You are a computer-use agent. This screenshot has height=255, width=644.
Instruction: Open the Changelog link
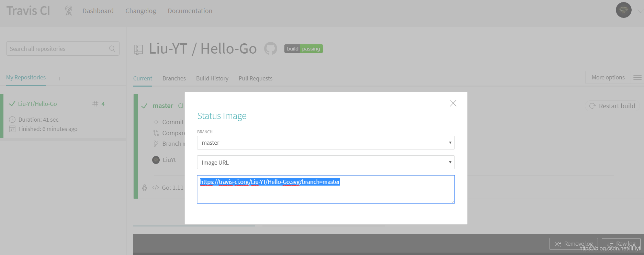[x=141, y=11]
